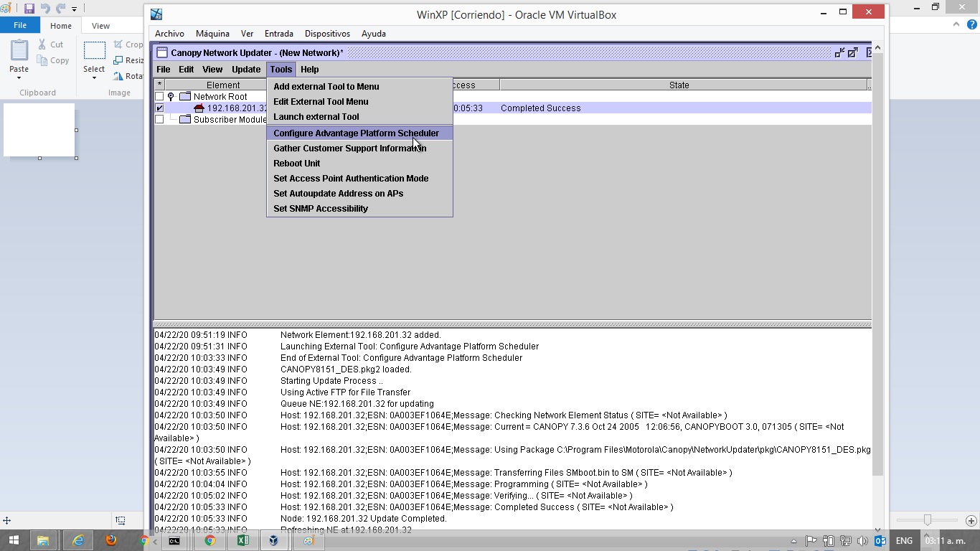This screenshot has height=551, width=980.
Task: Click the red access point icon for 192.168.201.32
Action: click(x=199, y=108)
